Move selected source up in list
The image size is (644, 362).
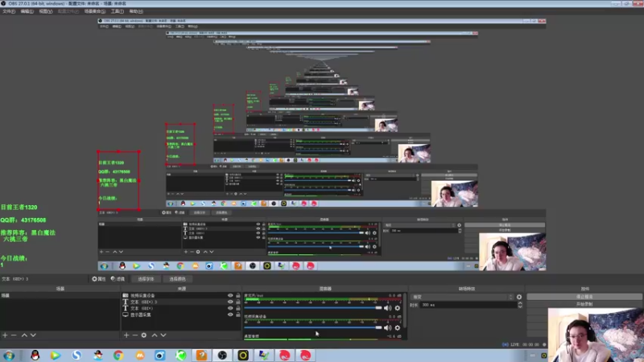click(x=155, y=335)
